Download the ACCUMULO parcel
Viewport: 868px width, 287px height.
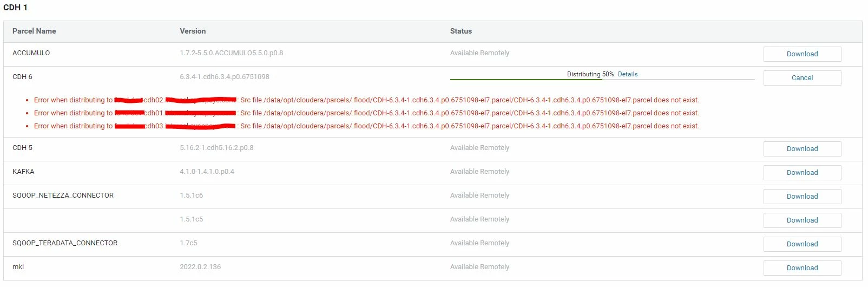pos(802,54)
